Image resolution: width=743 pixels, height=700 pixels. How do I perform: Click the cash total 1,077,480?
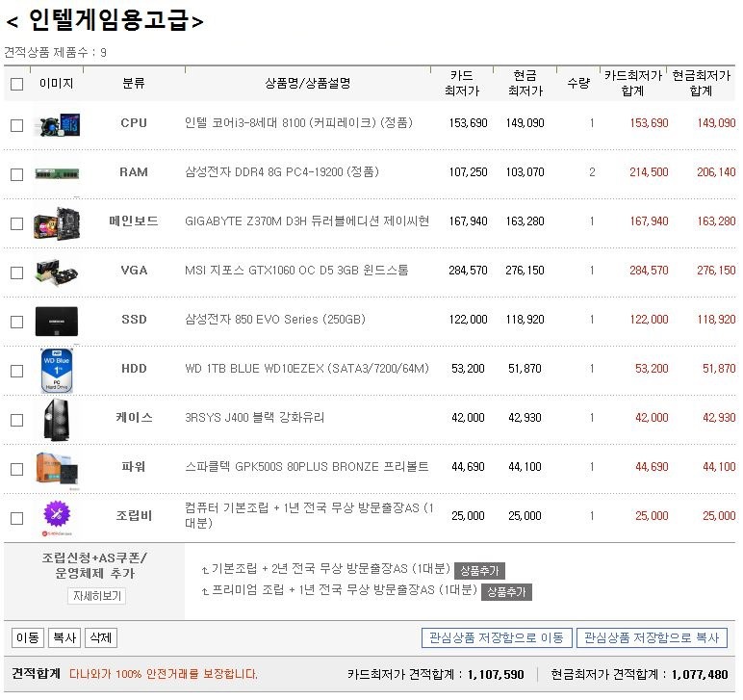tap(700, 675)
